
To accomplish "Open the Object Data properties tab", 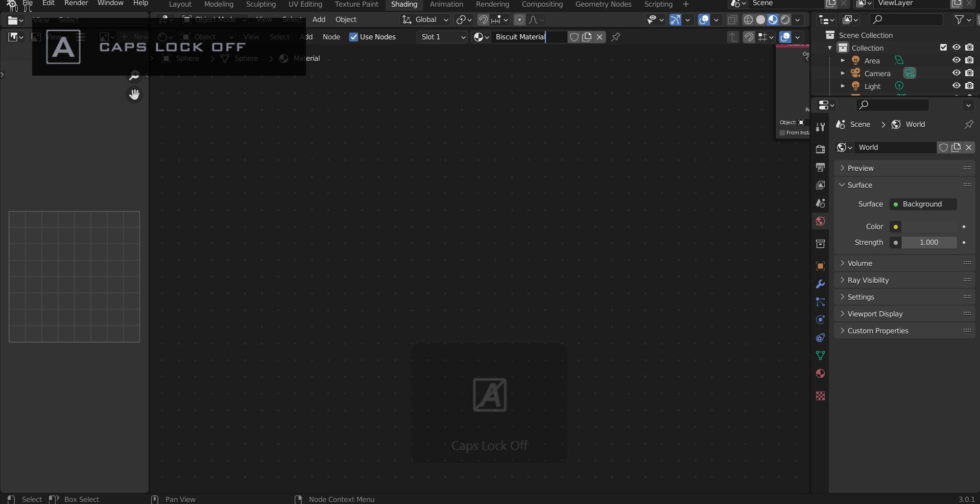I will pyautogui.click(x=820, y=355).
